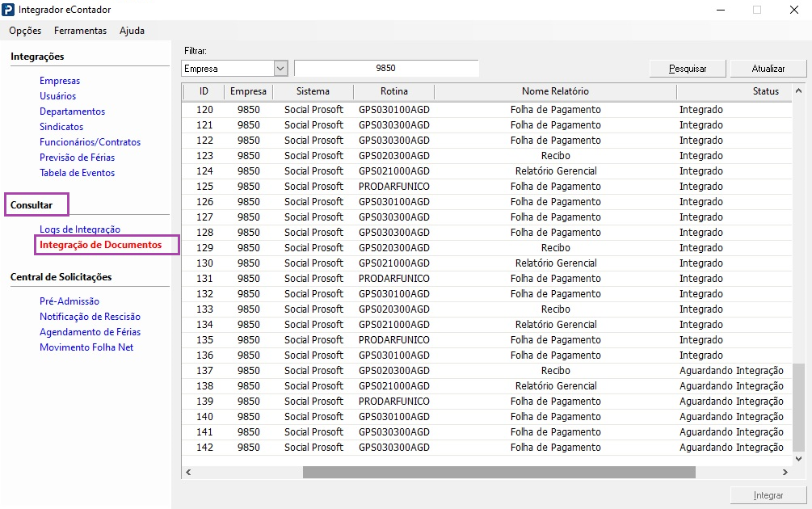This screenshot has height=509, width=812.
Task: Click the horizontal scrollbar right arrow
Action: pyautogui.click(x=785, y=472)
